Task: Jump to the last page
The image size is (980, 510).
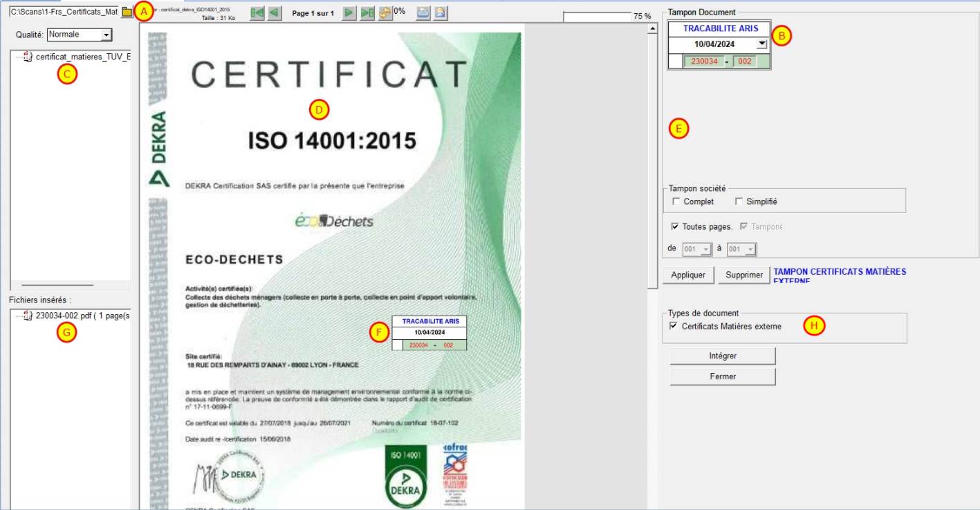Action: point(367,12)
